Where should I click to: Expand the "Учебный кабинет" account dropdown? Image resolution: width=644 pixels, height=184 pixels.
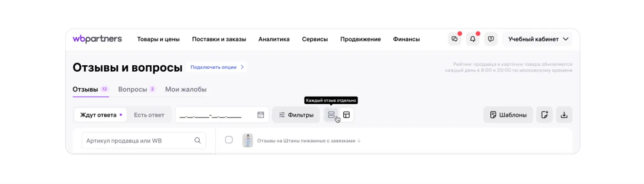click(538, 39)
